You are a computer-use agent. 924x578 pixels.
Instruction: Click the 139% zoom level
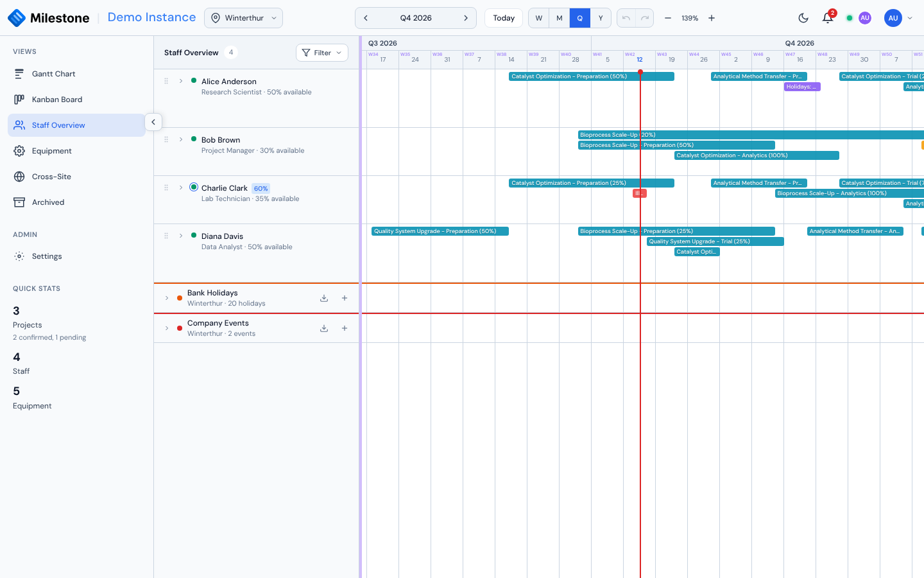[690, 18]
